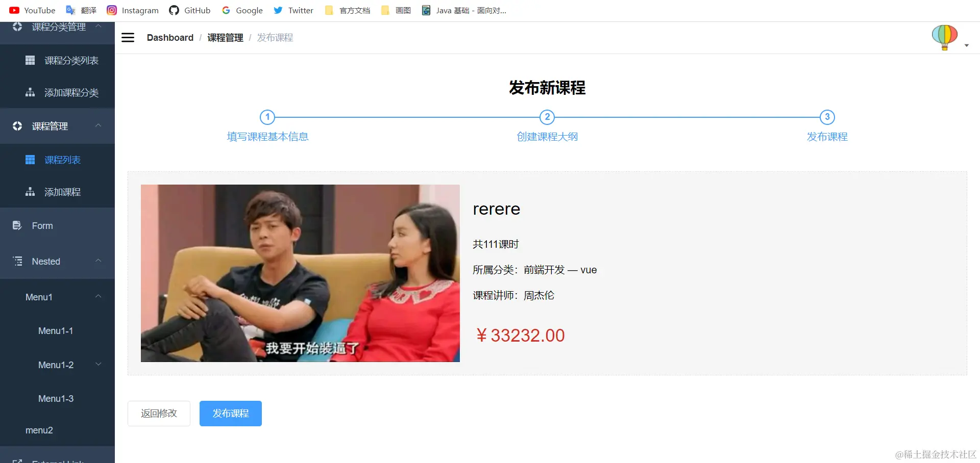This screenshot has height=463, width=980.
Task: Collapse the 课程管理 sidebar submenu arrow
Action: coord(99,125)
